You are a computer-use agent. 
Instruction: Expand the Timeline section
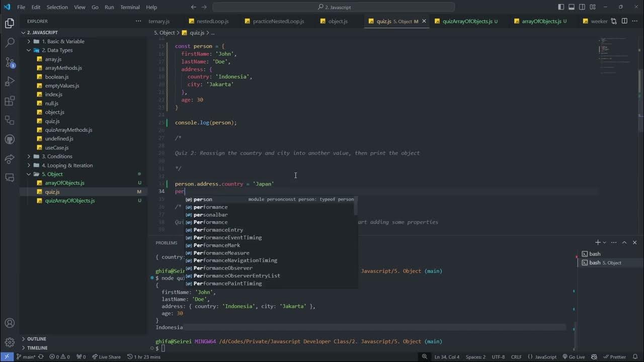pyautogui.click(x=84, y=348)
